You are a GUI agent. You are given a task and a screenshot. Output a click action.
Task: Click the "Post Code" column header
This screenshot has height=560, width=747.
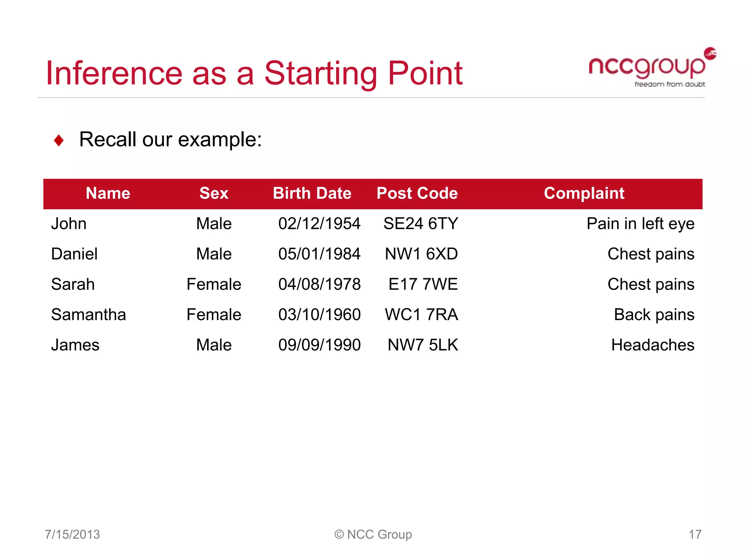(x=417, y=193)
